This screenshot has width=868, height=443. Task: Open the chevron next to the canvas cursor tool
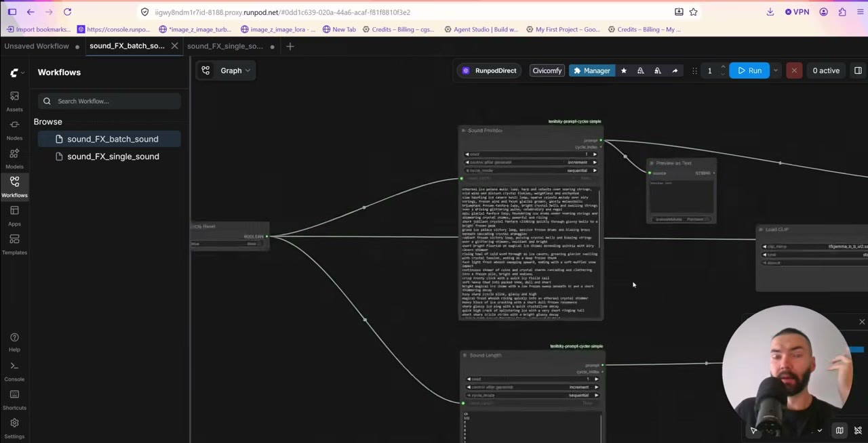click(819, 430)
